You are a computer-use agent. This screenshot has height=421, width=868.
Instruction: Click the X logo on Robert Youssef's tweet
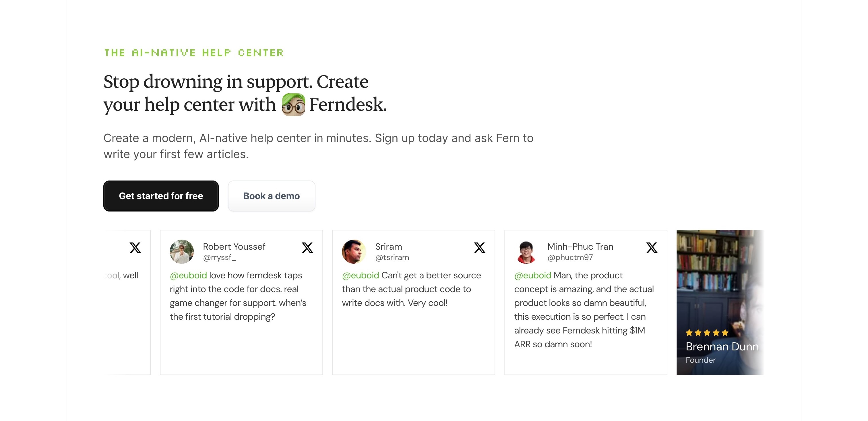[x=307, y=248]
